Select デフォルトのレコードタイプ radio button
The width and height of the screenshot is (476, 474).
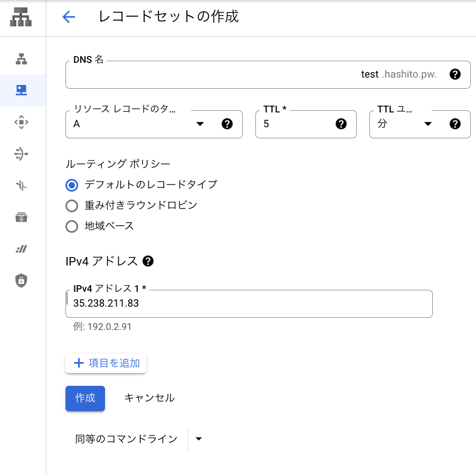click(72, 185)
